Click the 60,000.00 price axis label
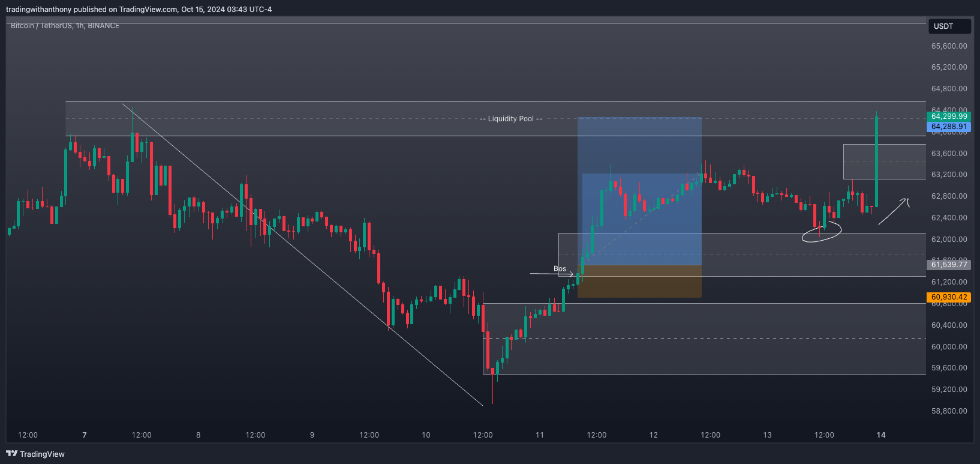 coord(949,346)
